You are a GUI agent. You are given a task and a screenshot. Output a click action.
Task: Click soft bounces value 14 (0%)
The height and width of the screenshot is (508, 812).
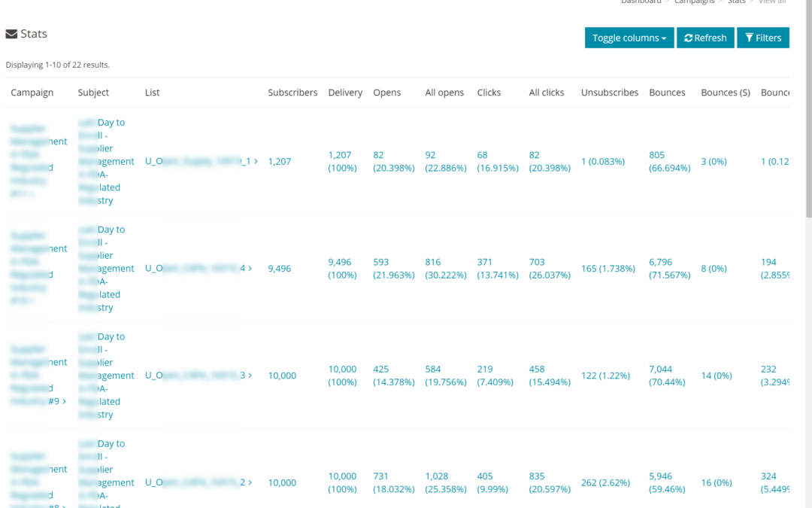(x=717, y=376)
